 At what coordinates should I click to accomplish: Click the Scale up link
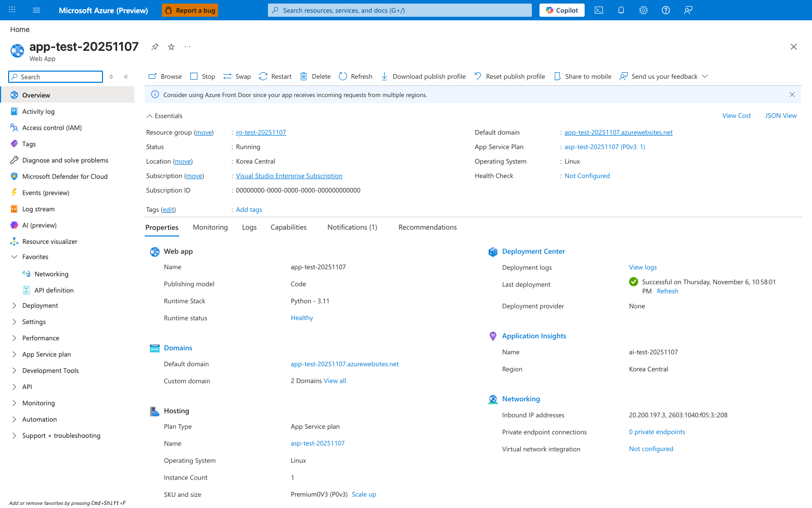(364, 494)
